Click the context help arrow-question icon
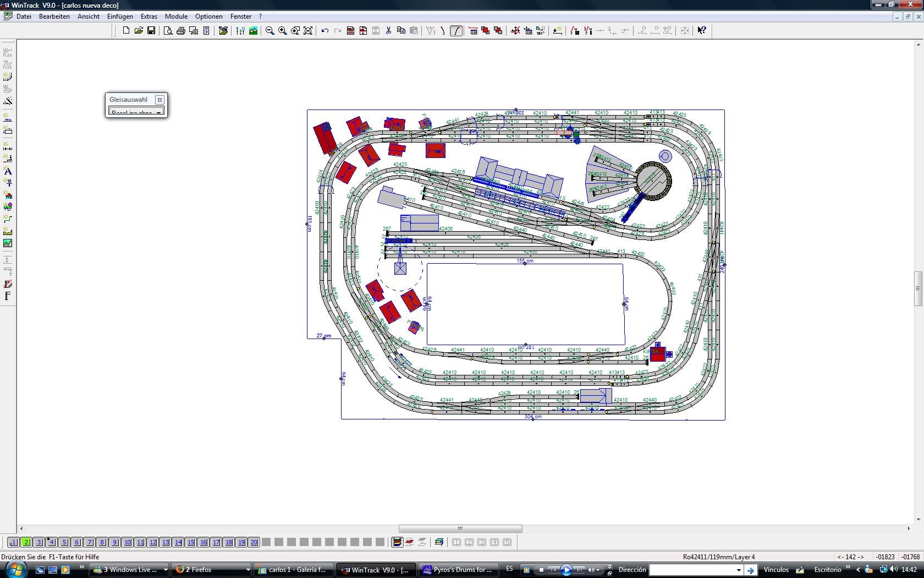The width and height of the screenshot is (924, 578). 702,31
